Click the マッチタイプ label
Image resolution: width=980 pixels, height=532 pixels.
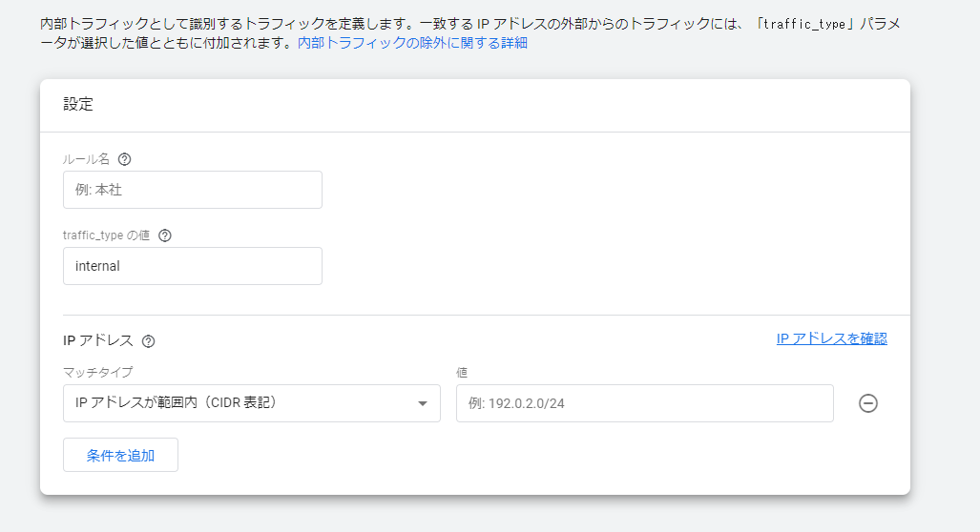[98, 372]
